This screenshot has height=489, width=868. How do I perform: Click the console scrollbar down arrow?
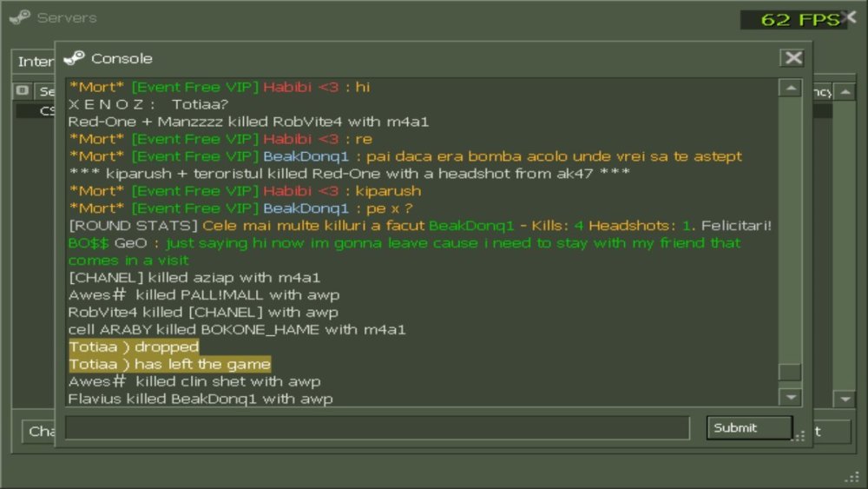click(791, 397)
